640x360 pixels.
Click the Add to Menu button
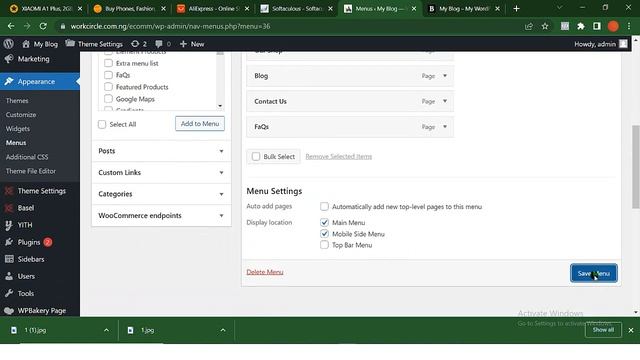pyautogui.click(x=200, y=124)
